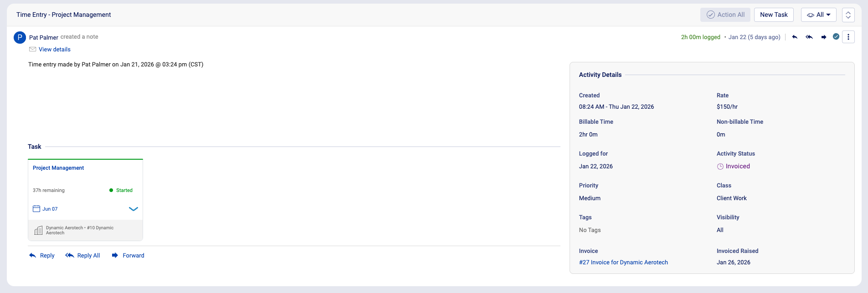
Task: Toggle the expand/collapse arrows button in the header
Action: click(x=848, y=15)
